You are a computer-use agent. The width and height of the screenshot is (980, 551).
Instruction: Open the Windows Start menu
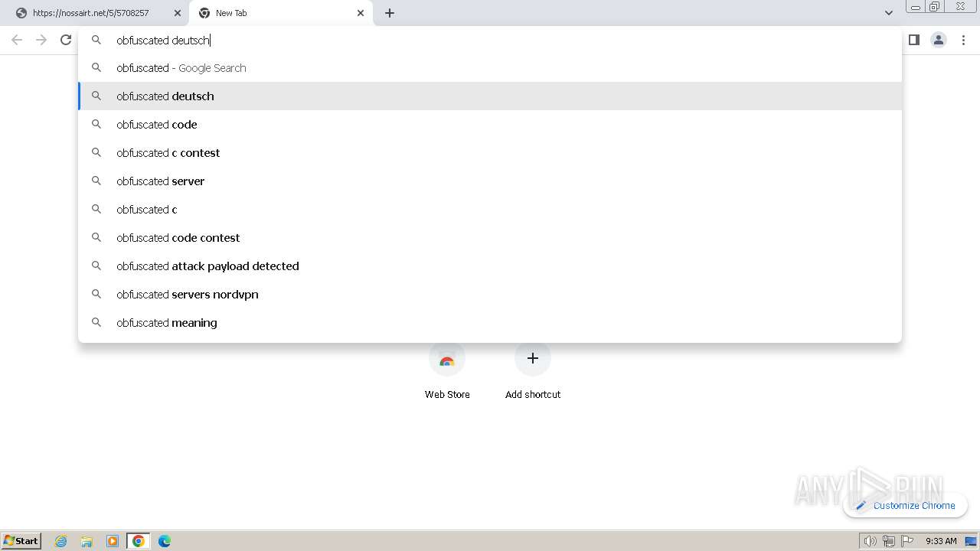click(21, 540)
